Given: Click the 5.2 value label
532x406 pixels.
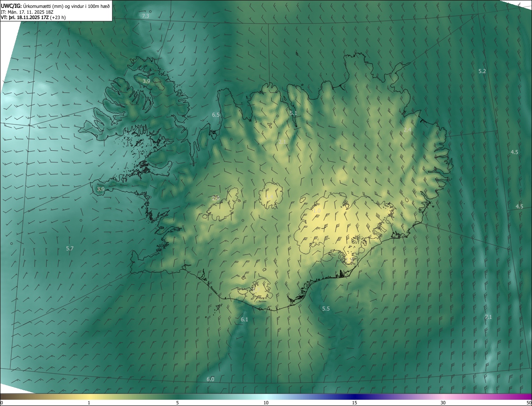Looking at the screenshot, I should [482, 71].
